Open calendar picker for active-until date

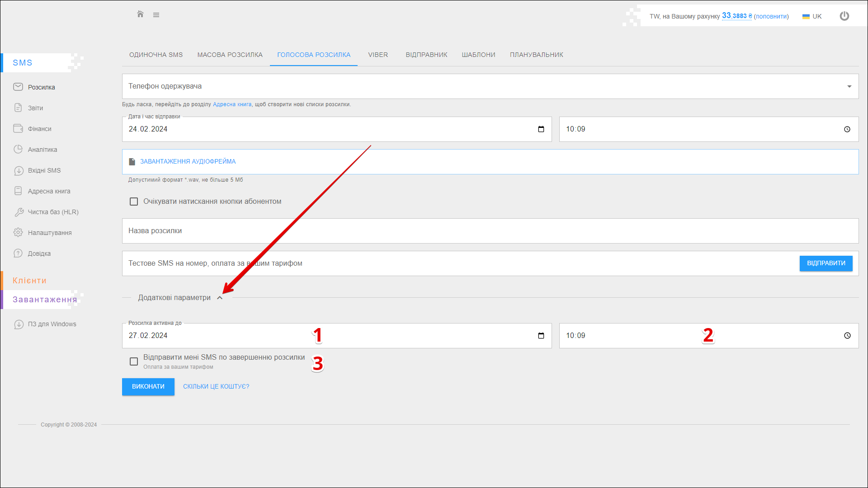pos(541,336)
